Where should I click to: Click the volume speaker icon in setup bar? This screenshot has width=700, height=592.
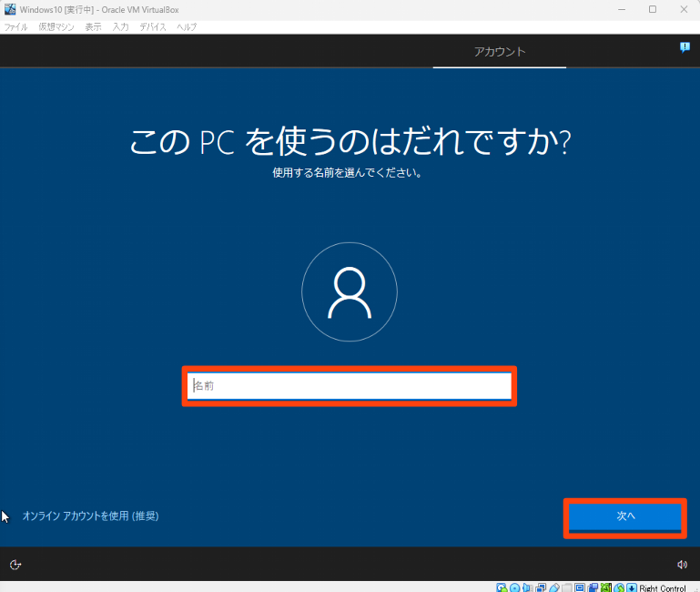[x=682, y=565]
